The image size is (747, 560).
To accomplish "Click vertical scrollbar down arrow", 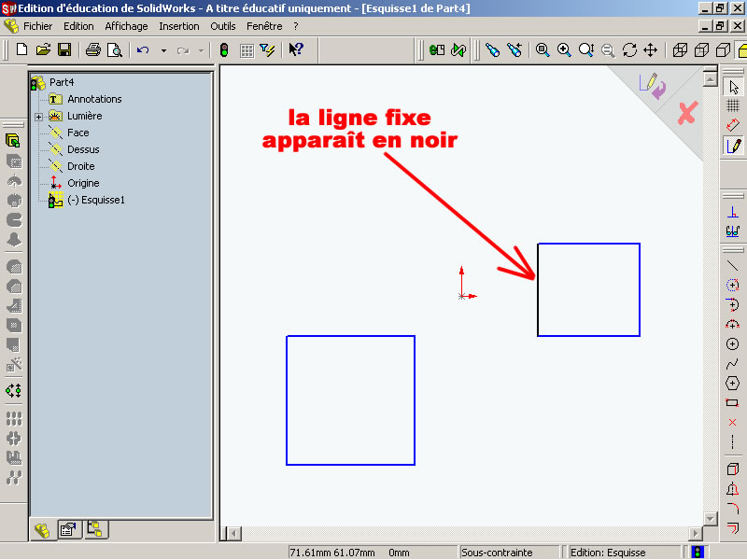I will tap(710, 519).
